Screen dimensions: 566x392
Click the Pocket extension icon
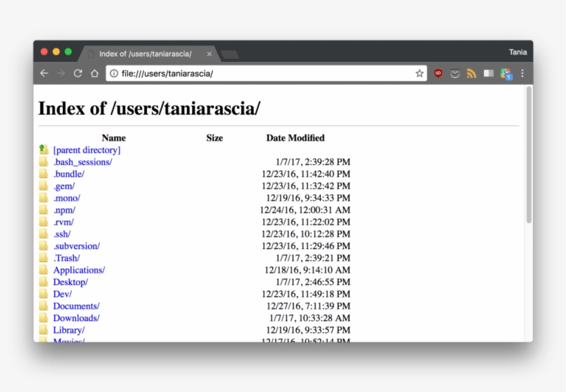pyautogui.click(x=455, y=74)
